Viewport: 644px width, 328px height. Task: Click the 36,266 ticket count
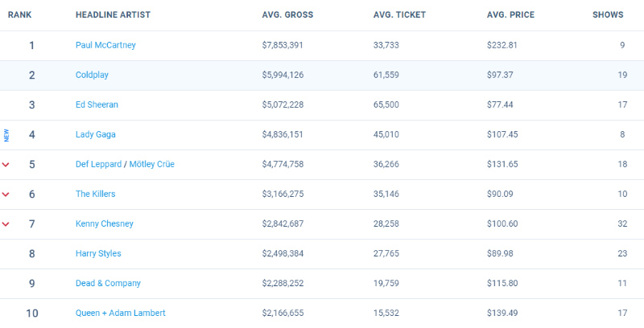coord(386,164)
